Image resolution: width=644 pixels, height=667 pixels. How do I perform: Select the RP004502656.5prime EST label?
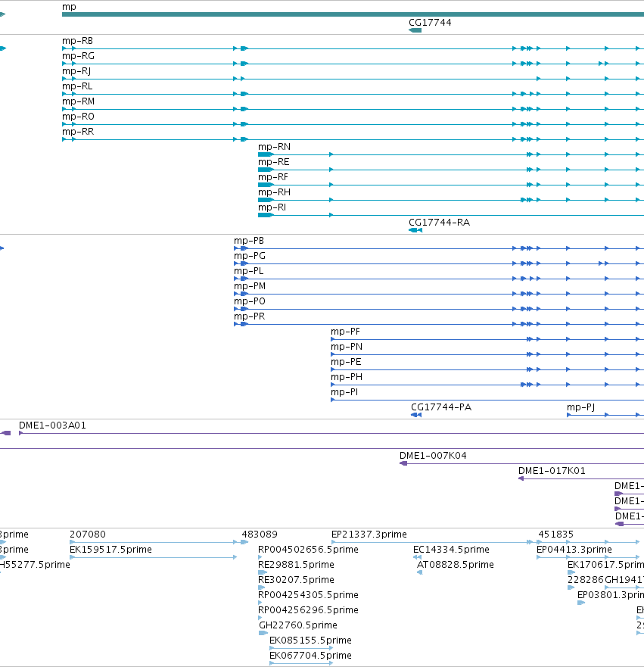tap(308, 550)
